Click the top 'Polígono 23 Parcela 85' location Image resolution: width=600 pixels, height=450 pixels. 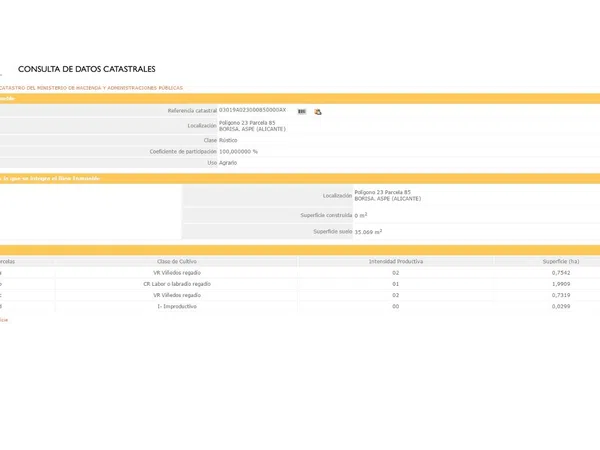[x=247, y=122]
